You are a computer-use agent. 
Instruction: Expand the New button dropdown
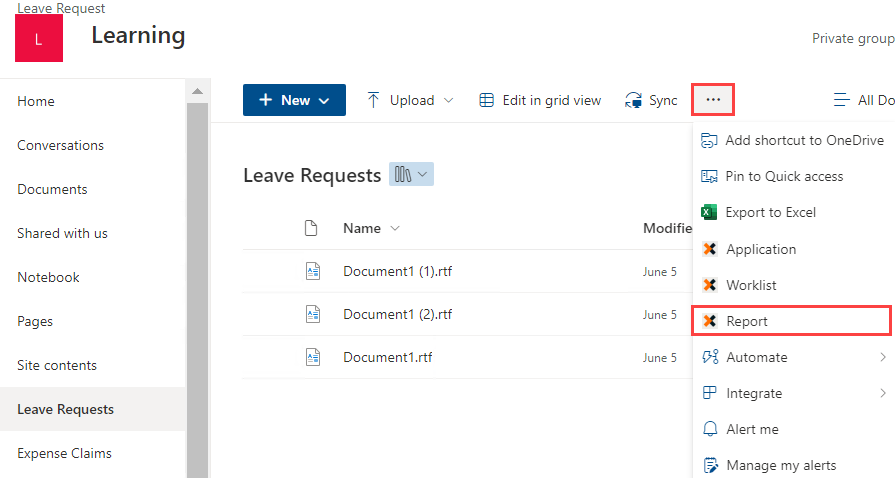324,100
